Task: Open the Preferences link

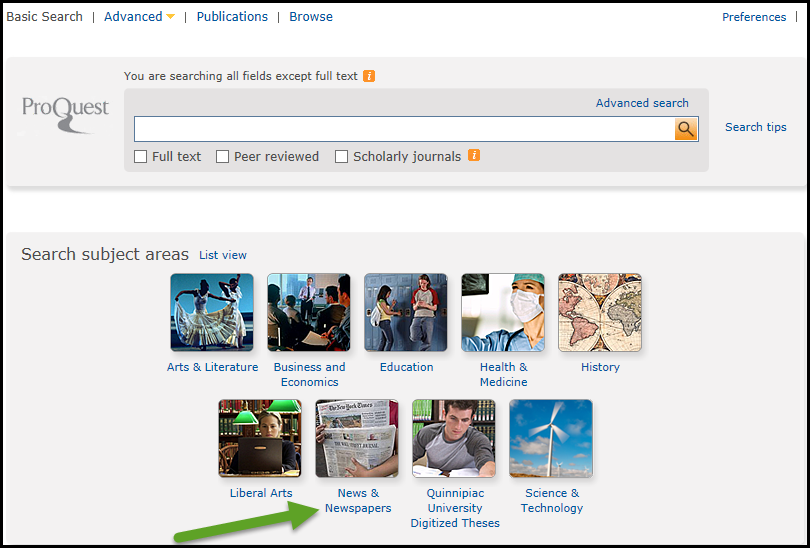Action: [754, 17]
